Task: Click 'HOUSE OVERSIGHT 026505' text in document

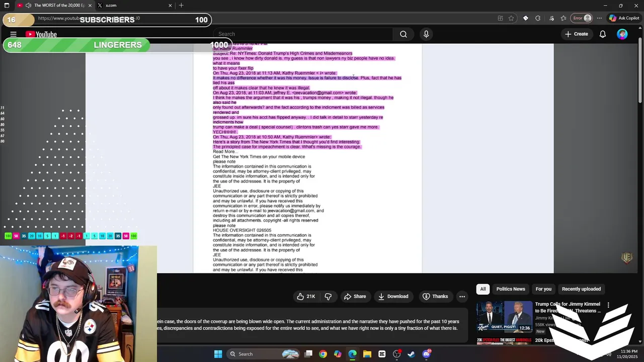Action: coord(242,230)
